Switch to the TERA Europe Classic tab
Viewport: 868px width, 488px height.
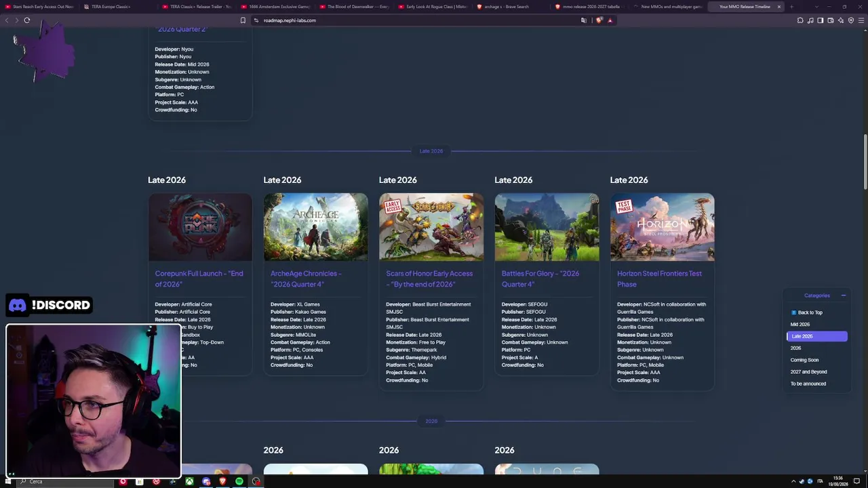(x=119, y=7)
